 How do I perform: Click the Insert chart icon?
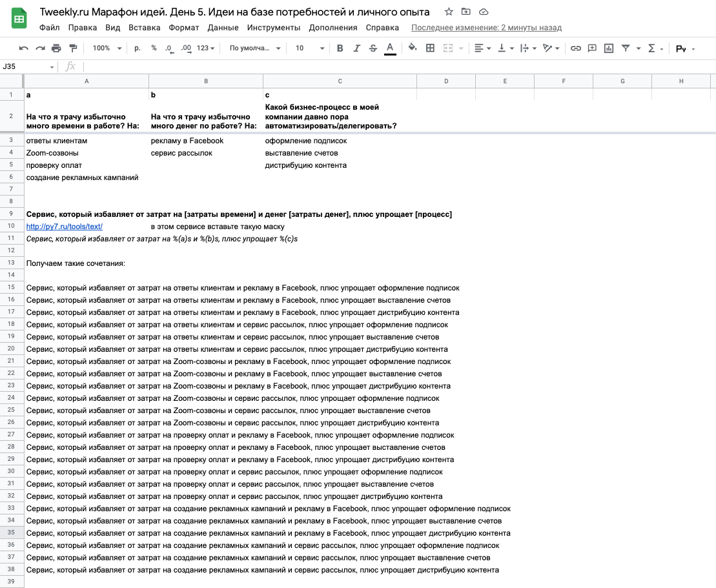609,48
